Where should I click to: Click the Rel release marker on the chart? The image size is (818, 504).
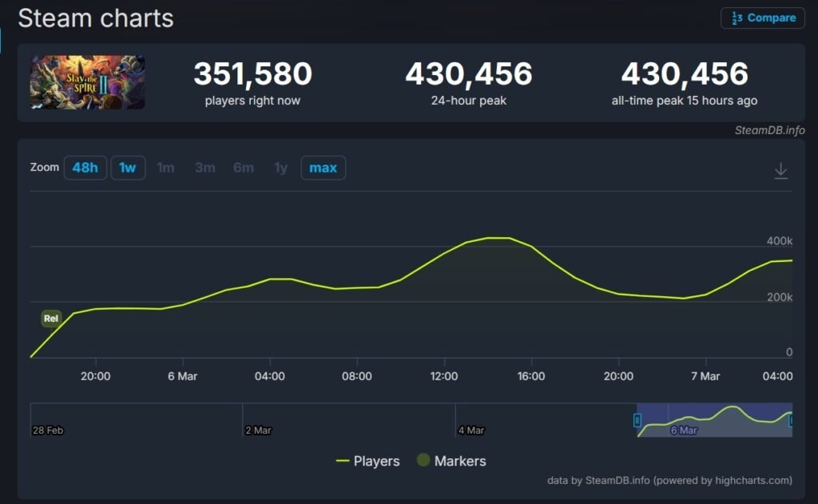tap(51, 318)
